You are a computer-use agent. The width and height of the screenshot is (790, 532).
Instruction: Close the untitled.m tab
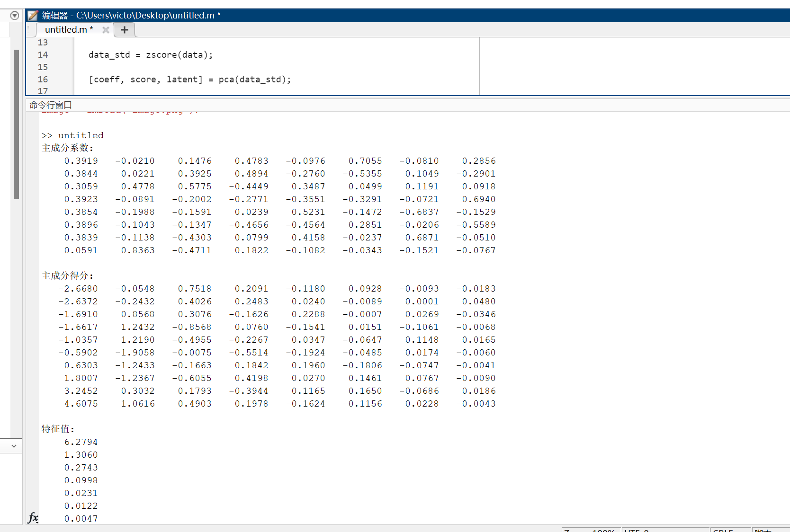106,30
